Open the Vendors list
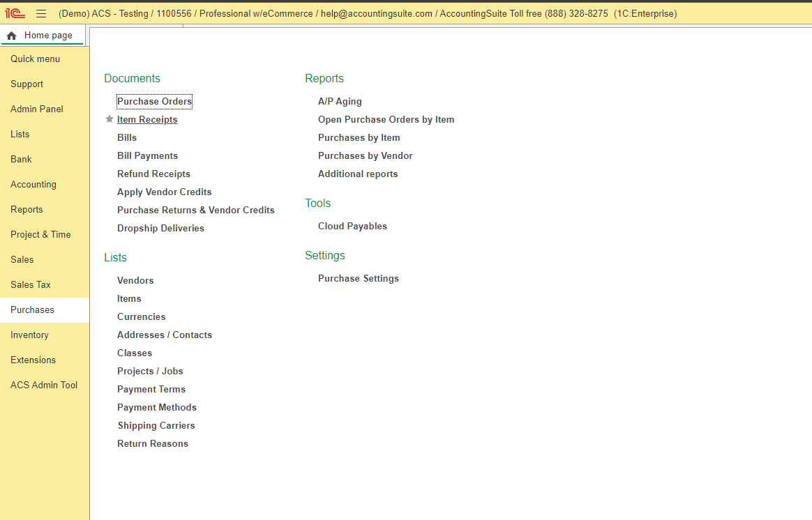Screen dimensions: 812x520 135,280
